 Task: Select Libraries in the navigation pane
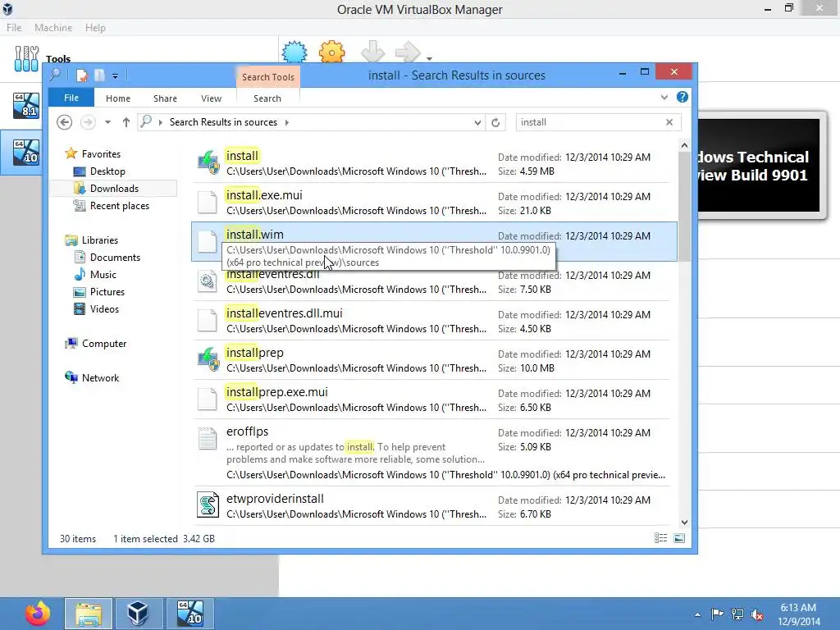99,240
